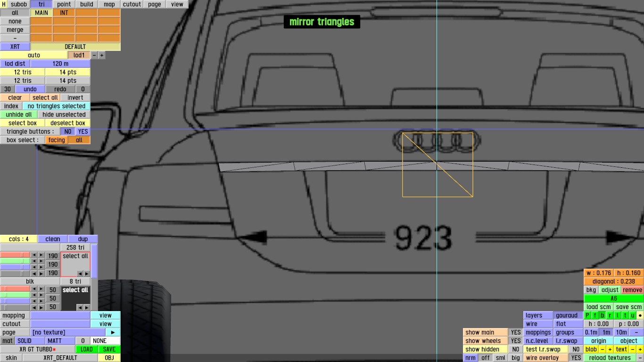Viewport: 644px width, 362px height.
Task: Toggle test l.r.swap NO switch
Action: pyautogui.click(x=576, y=349)
